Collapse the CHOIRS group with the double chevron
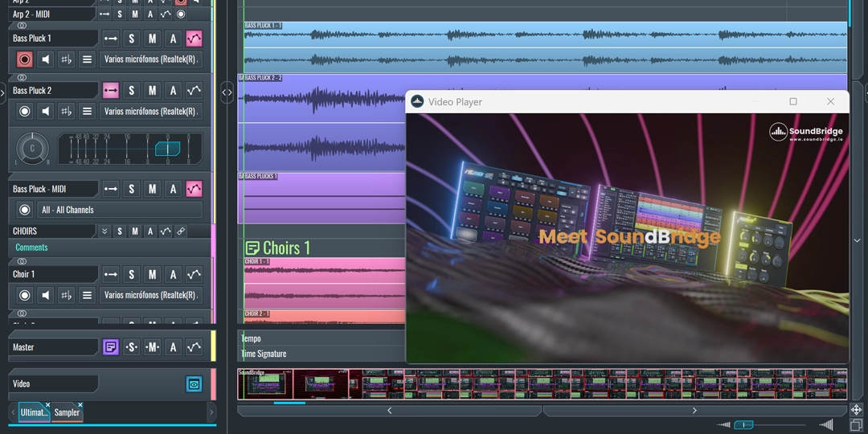The image size is (868, 434). click(104, 231)
